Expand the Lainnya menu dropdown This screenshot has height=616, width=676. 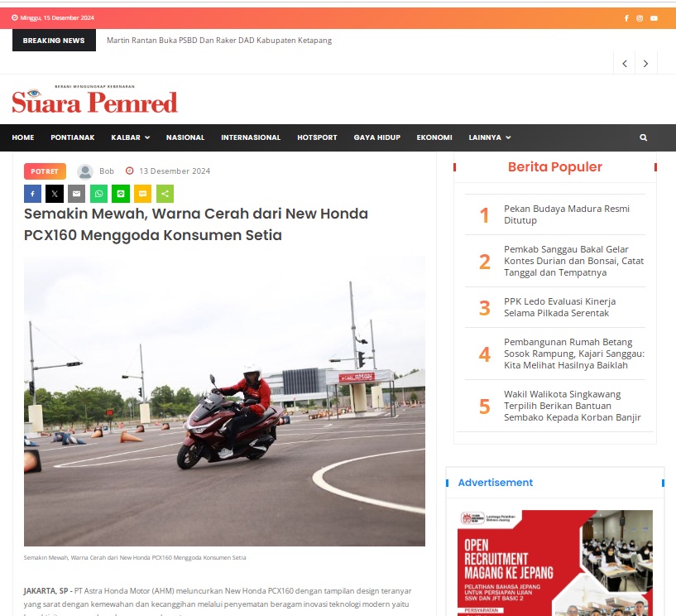click(490, 137)
